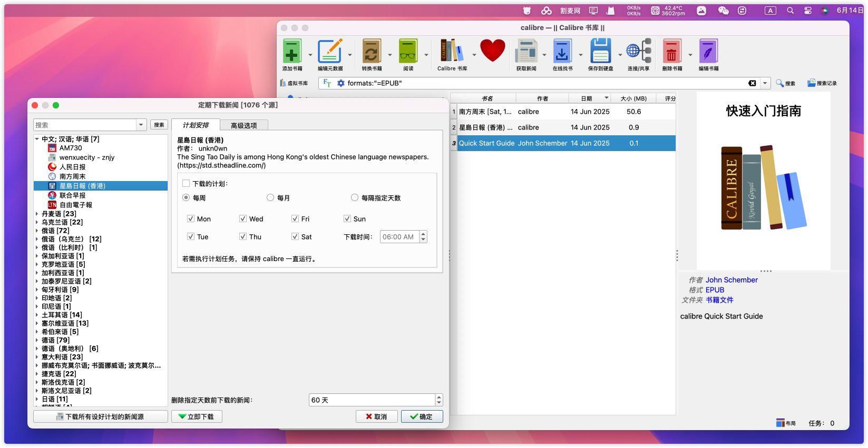
Task: Open the Read (阅读) glasses icon
Action: [408, 52]
